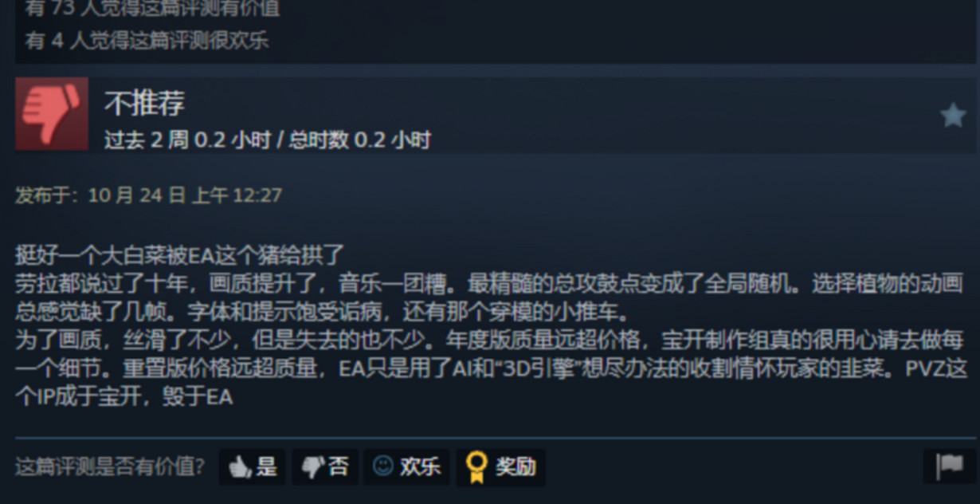The height and width of the screenshot is (504, 980).
Task: Click the 这篇评测是否有价值? prompt text
Action: coord(110,467)
